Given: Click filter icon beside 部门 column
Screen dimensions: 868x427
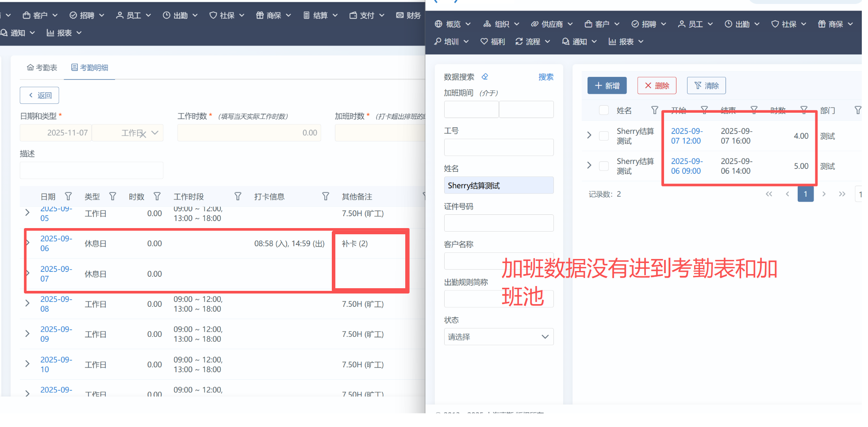Looking at the screenshot, I should [x=857, y=110].
